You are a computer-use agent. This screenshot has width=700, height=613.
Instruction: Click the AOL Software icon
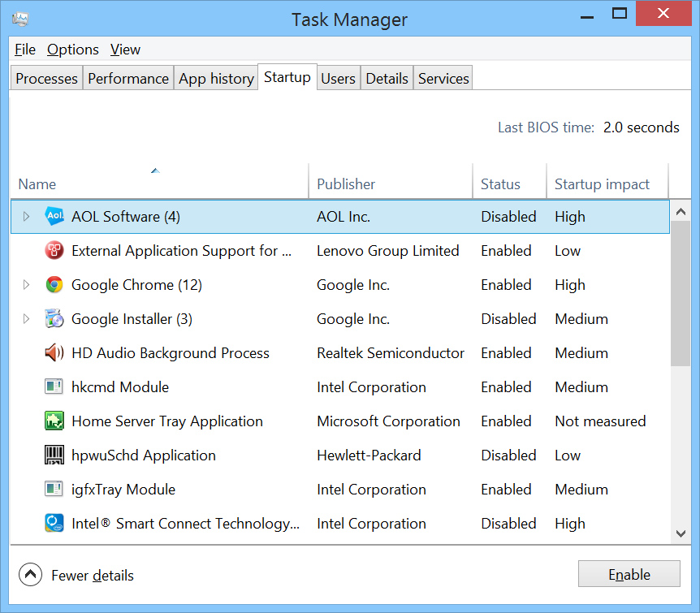coord(54,217)
